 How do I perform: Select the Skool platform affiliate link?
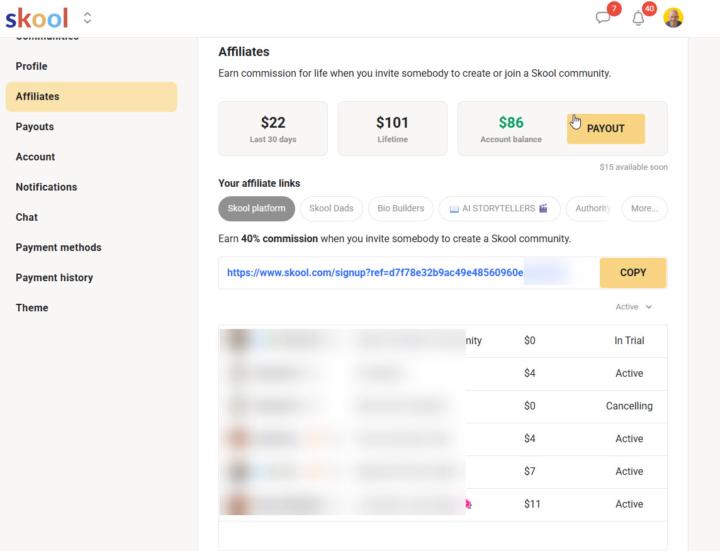(256, 208)
